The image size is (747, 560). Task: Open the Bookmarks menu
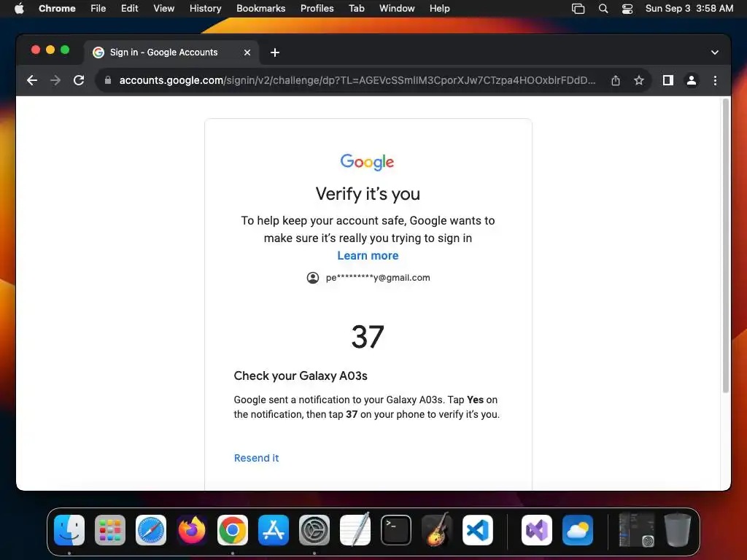click(260, 9)
